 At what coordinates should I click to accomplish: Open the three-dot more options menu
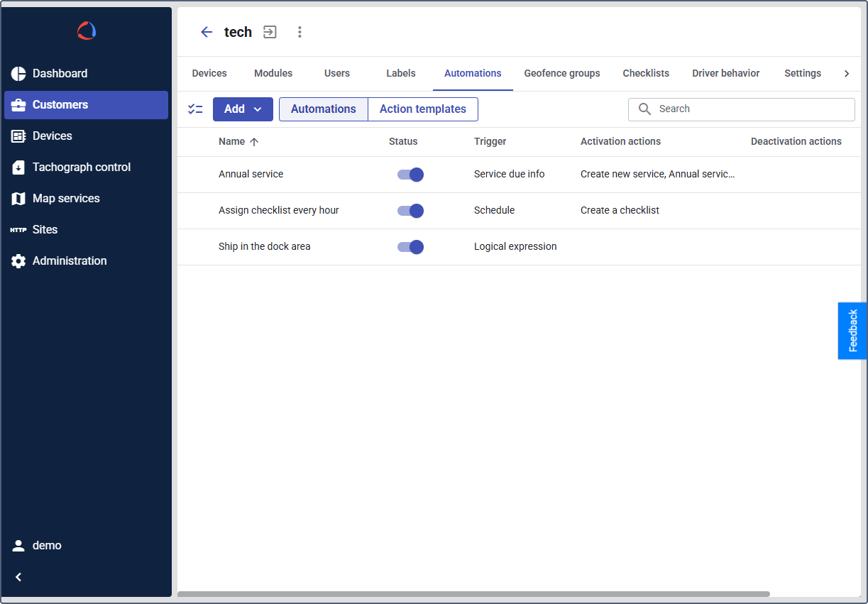300,32
